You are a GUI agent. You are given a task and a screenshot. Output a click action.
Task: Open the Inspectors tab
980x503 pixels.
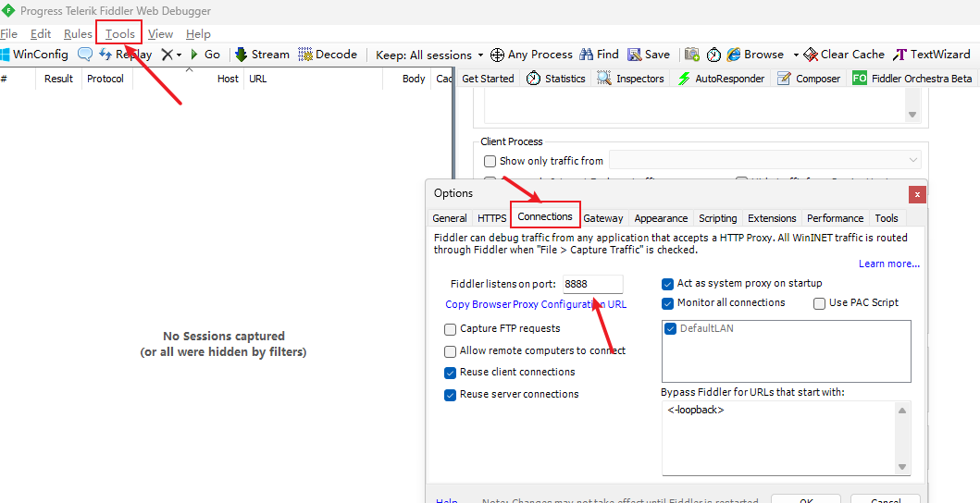(x=630, y=78)
